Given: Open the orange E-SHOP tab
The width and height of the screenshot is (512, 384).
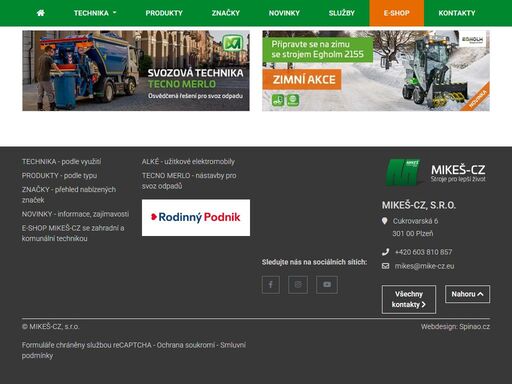Looking at the screenshot, I should 396,13.
